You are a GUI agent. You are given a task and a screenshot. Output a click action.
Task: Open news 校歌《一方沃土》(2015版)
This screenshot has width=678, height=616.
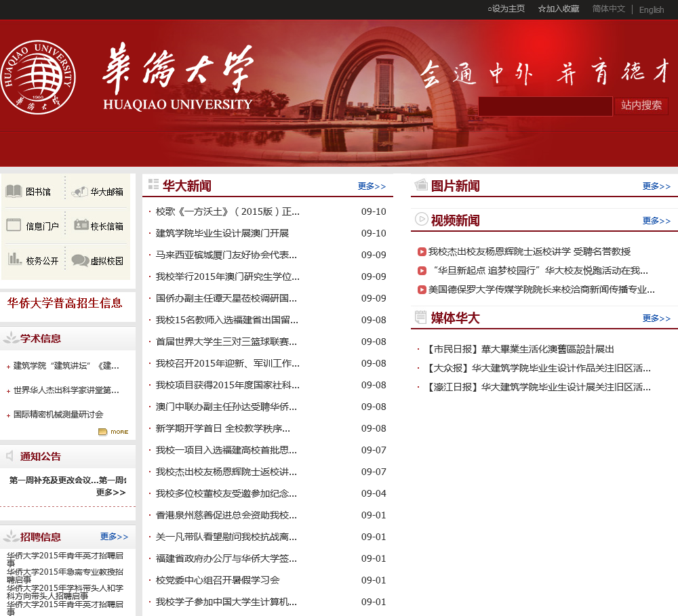[x=227, y=211]
